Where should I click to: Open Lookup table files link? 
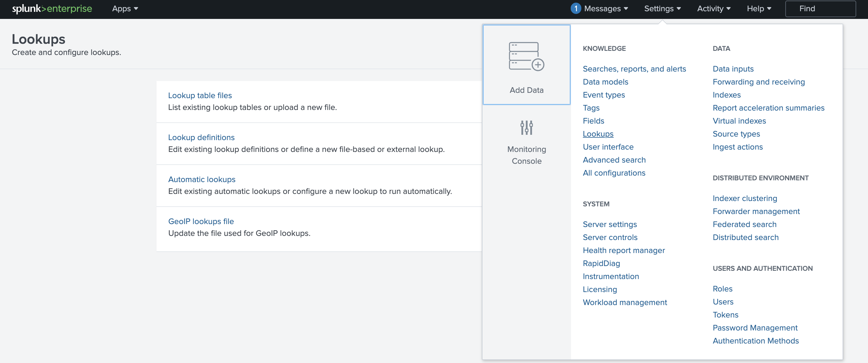(x=200, y=95)
